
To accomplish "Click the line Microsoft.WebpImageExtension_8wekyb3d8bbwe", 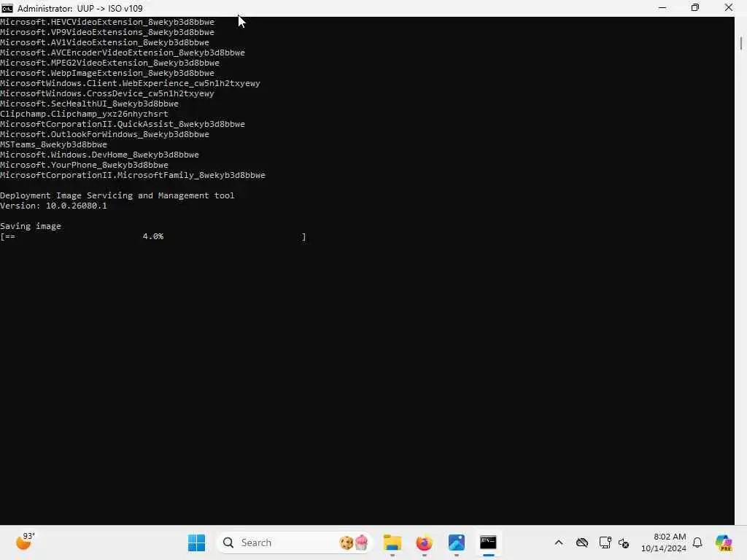I will point(107,73).
